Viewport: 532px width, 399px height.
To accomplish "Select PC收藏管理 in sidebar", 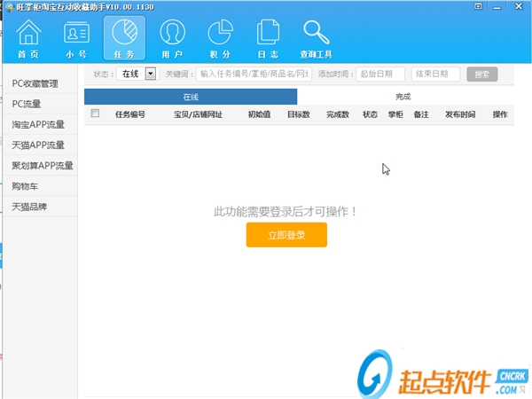I will tap(40, 83).
